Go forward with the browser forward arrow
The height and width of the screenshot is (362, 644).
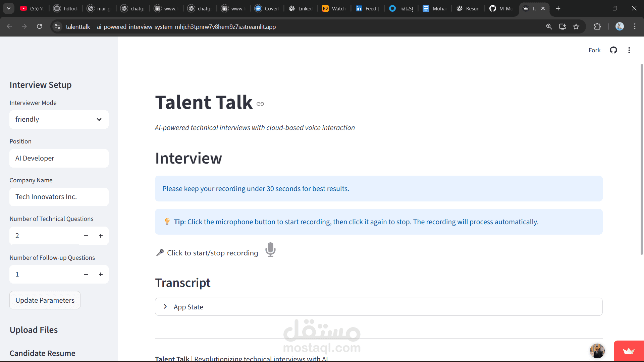pyautogui.click(x=24, y=26)
